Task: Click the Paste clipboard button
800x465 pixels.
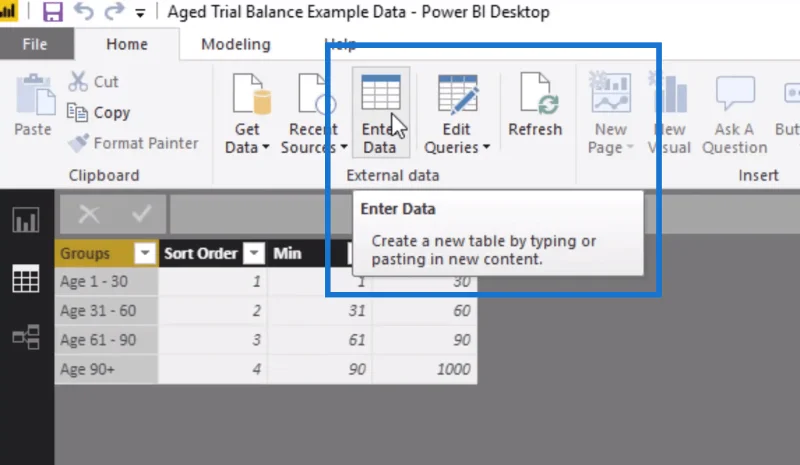Action: point(34,105)
